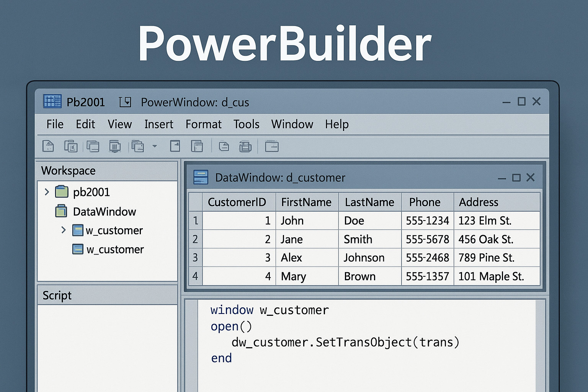The height and width of the screenshot is (392, 588).
Task: Click the cell containing 555-5678
Action: tap(428, 239)
